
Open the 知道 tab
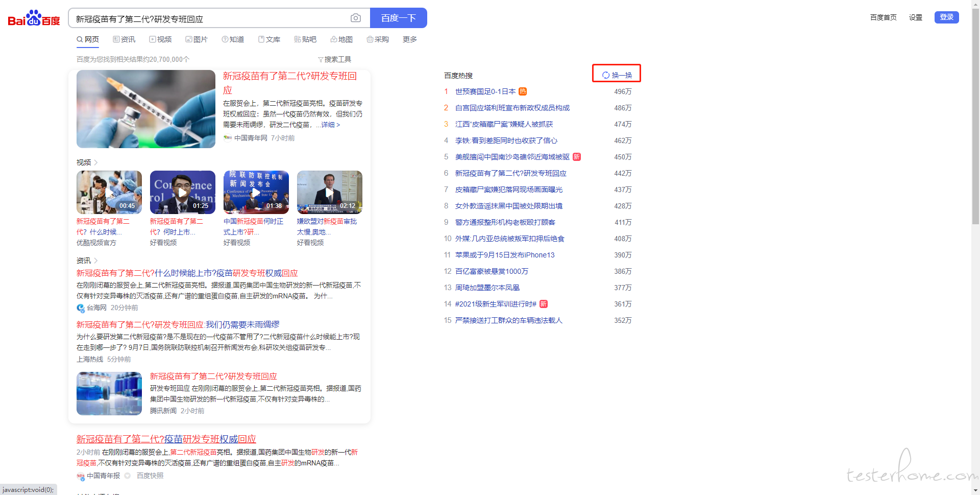click(x=233, y=39)
